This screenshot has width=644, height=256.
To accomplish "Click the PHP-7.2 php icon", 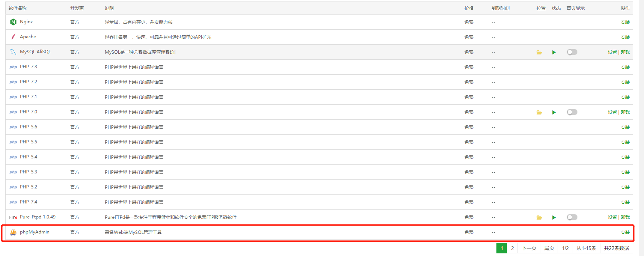I will pyautogui.click(x=13, y=82).
